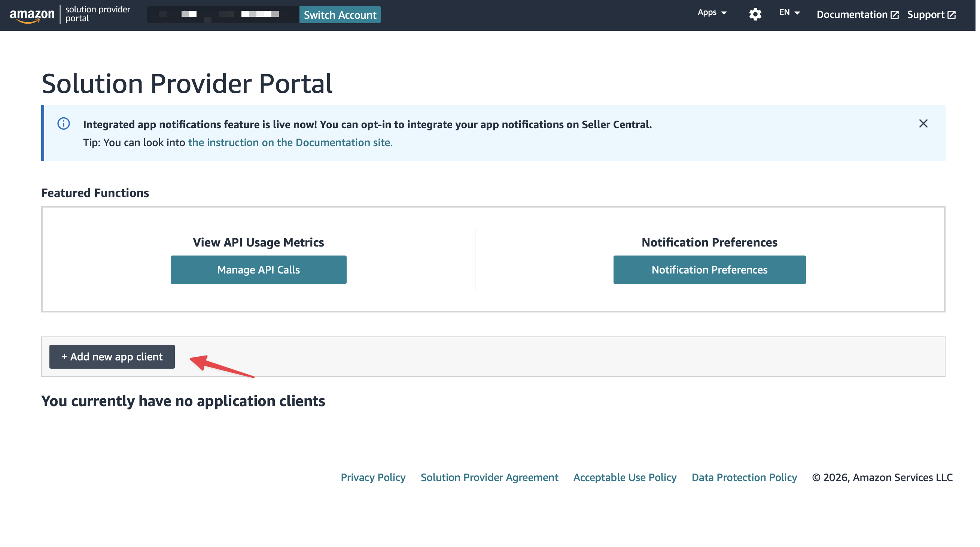Click the info icon in the banner

pos(64,124)
